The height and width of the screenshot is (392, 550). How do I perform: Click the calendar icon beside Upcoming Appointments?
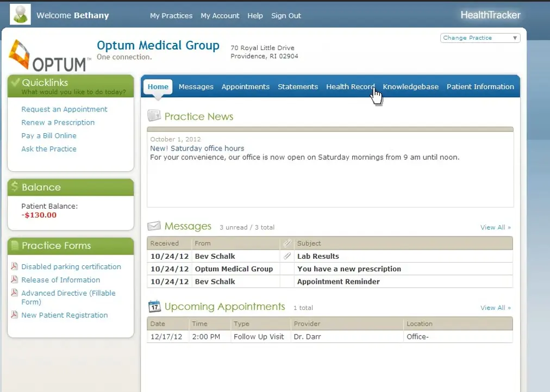pos(154,306)
